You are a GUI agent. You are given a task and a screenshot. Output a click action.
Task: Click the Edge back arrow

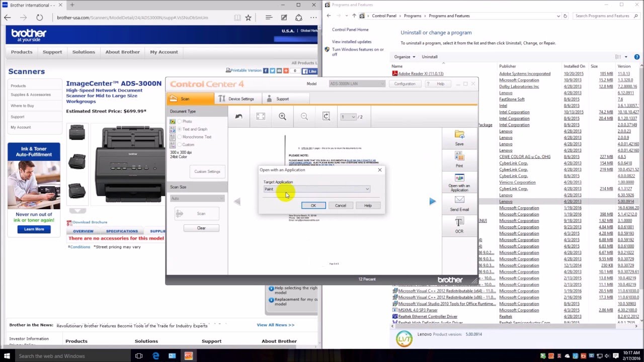8,18
